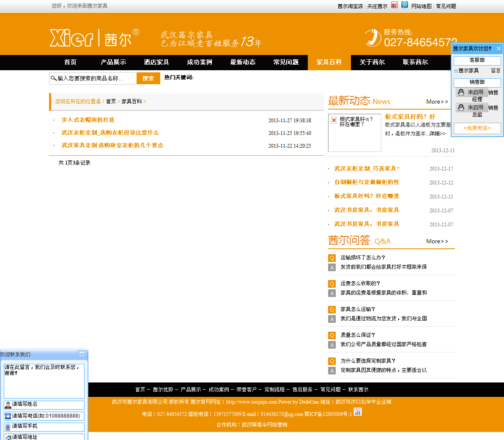Viewport: 504px width, 440px height.
Task: Click the QQ penguin icon for 销售总监
Action: pos(461,107)
